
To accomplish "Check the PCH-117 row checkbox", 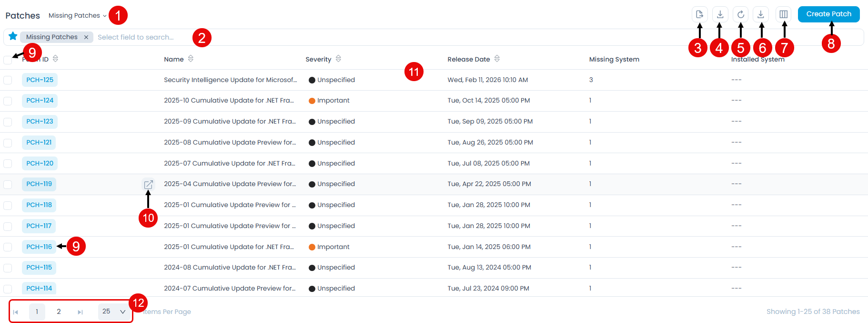I will [x=8, y=226].
